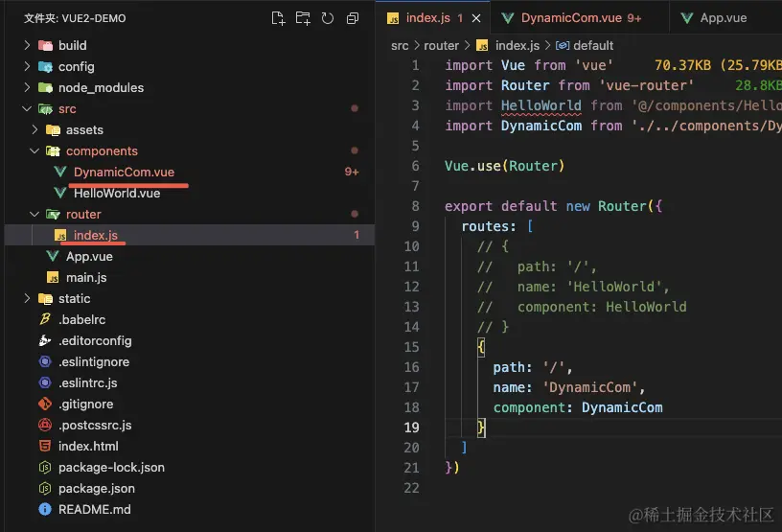
Task: Click the New File icon in explorer header
Action: (x=278, y=18)
